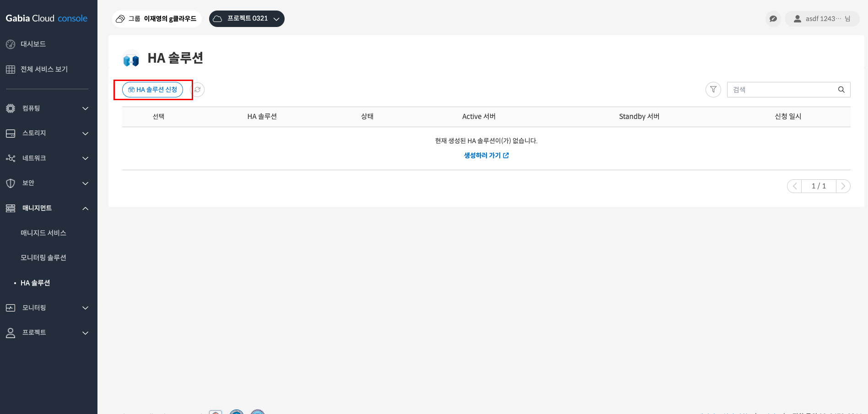Follow the 생성하러 가기 link
The image size is (868, 414).
pos(486,156)
